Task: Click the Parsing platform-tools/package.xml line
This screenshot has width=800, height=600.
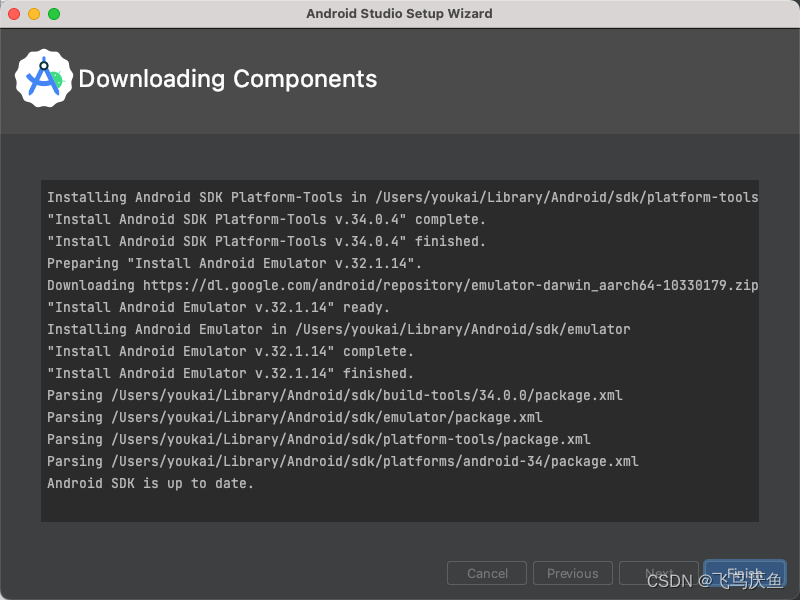Action: 318,439
